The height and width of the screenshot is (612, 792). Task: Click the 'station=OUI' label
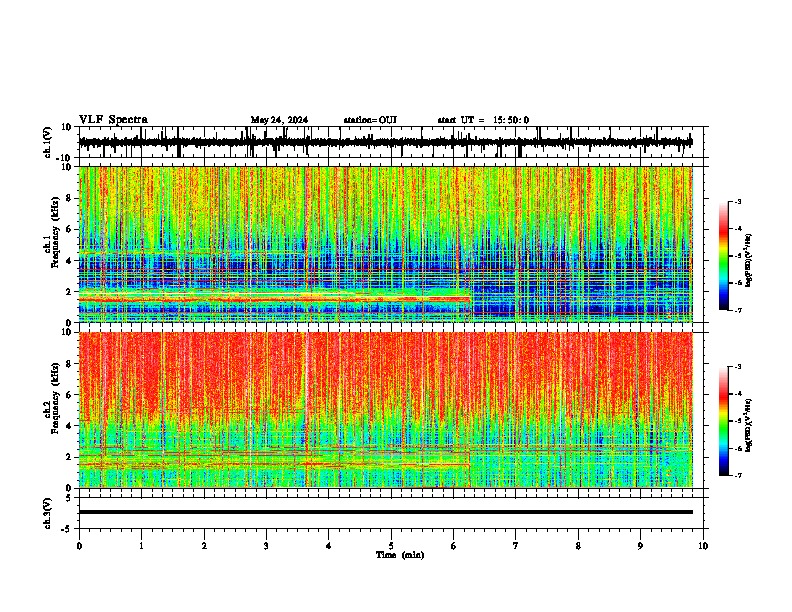[x=370, y=120]
